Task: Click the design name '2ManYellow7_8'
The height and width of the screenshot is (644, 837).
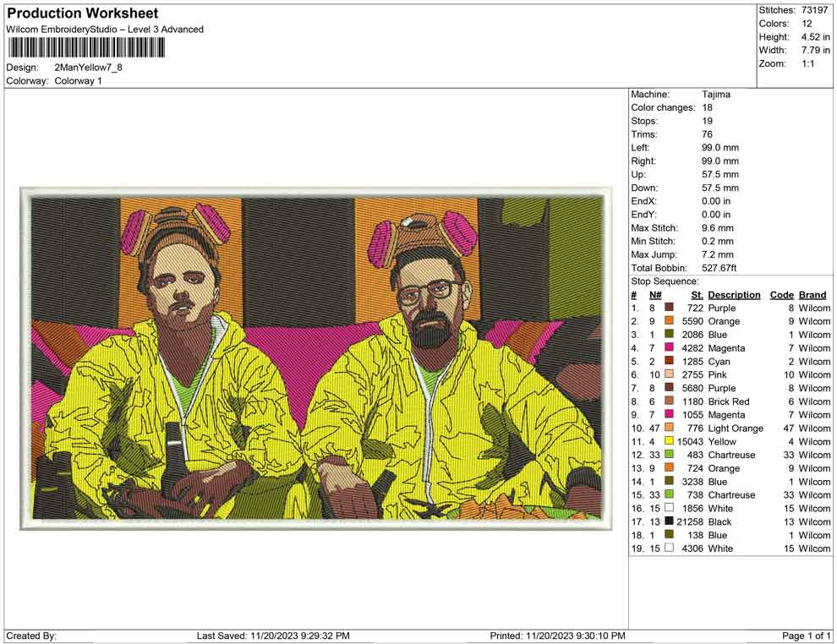Action: [88, 68]
